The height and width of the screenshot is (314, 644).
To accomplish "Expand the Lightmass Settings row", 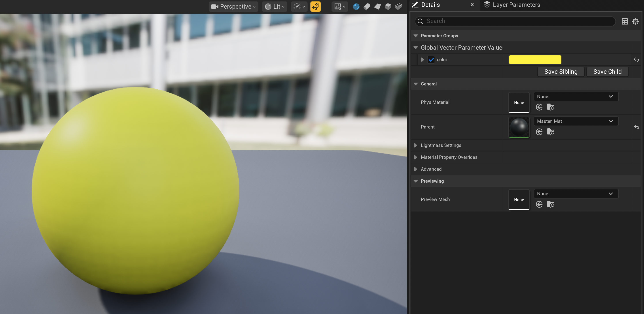I will (415, 145).
